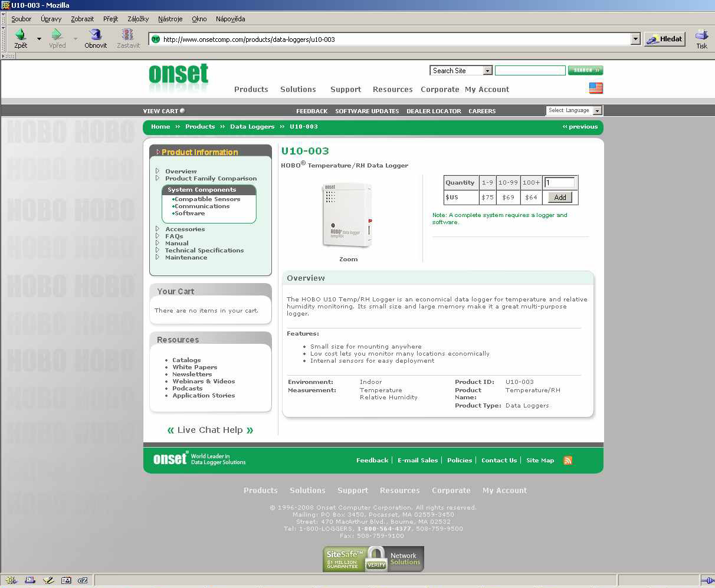
Task: Click the Site Map footer link
Action: point(540,461)
